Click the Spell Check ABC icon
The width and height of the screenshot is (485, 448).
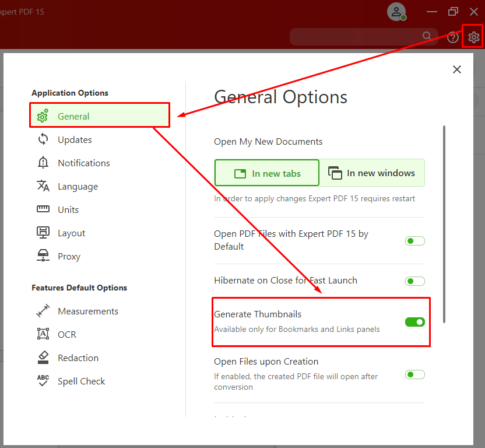pos(43,380)
